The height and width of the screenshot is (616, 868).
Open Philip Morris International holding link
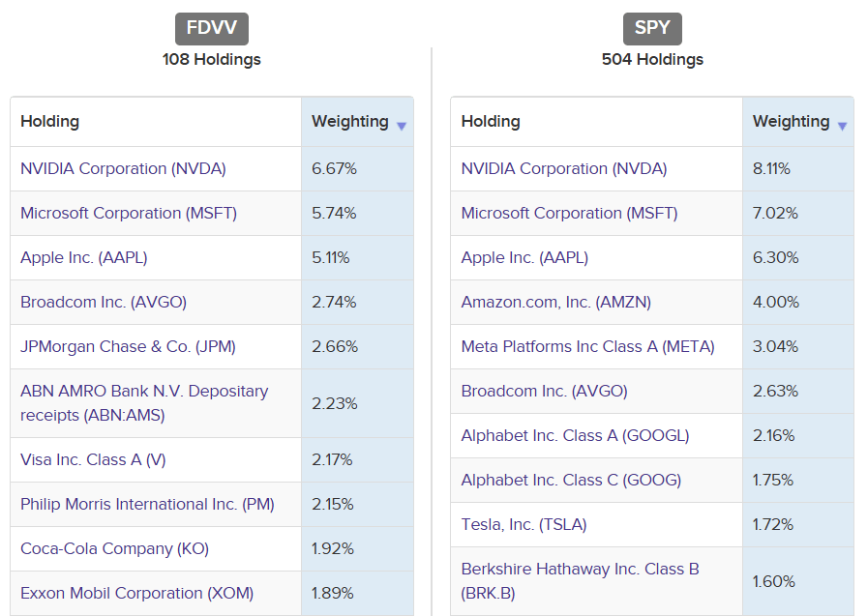point(147,504)
